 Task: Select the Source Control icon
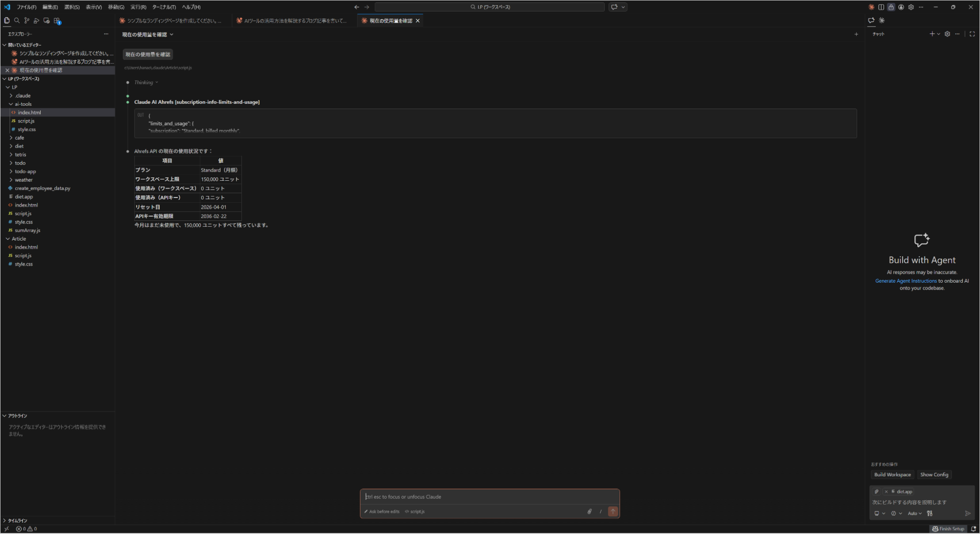pyautogui.click(x=27, y=20)
